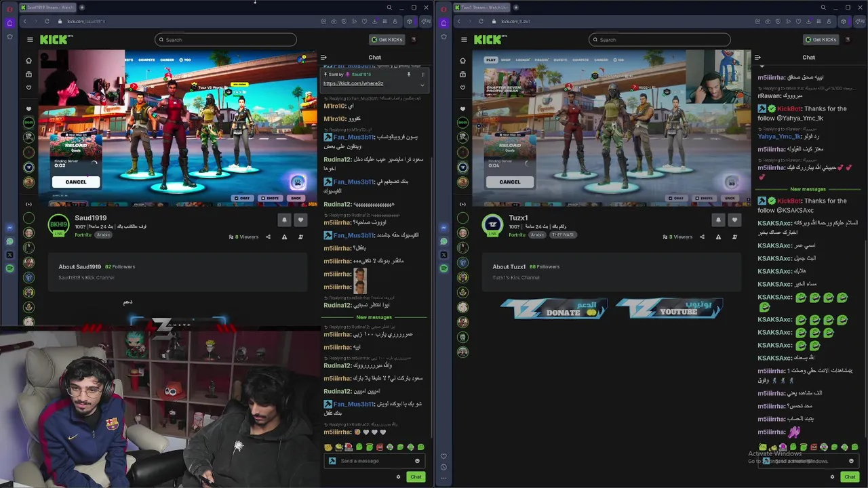Open chat settings gear in left window
This screenshot has height=488, width=868.
coord(398,476)
